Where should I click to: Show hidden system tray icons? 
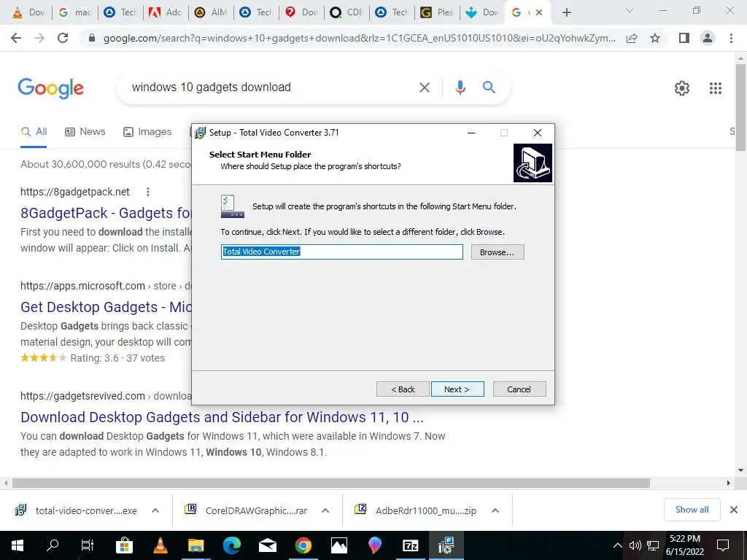pos(617,545)
